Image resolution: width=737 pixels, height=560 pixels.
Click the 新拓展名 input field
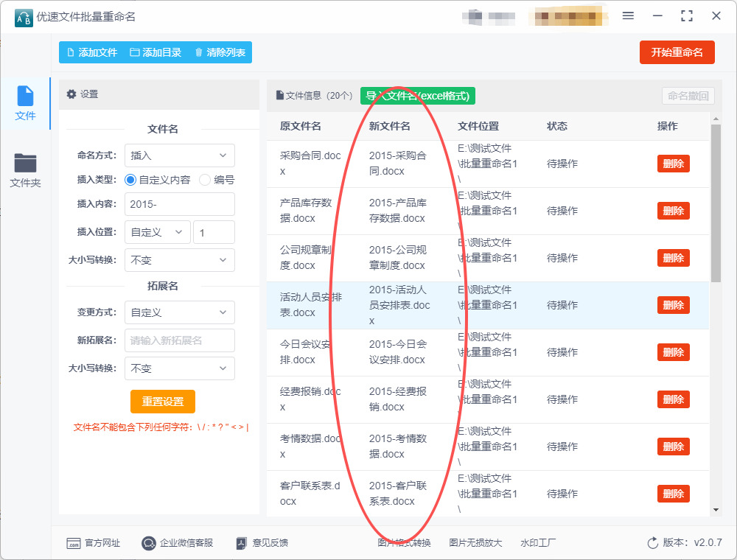179,340
